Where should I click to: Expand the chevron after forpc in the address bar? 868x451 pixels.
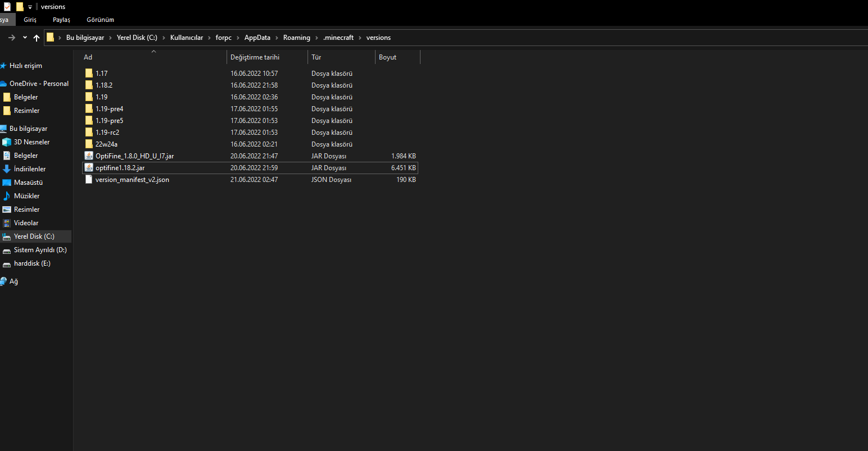(238, 38)
